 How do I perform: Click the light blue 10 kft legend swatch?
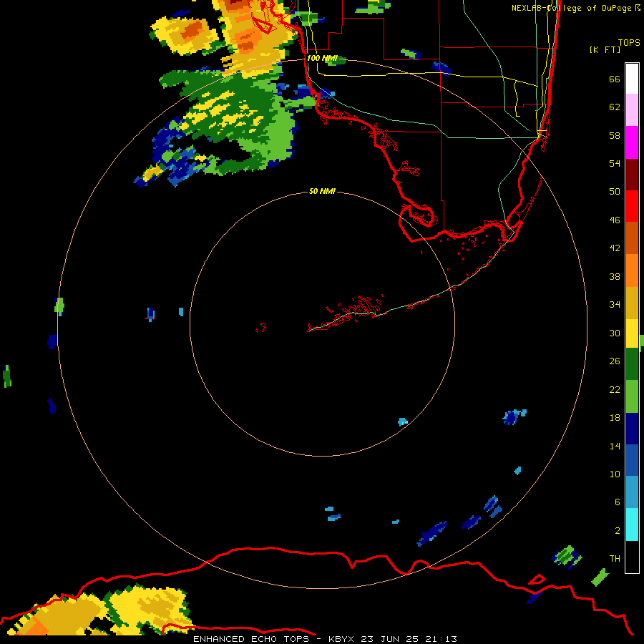[632, 493]
